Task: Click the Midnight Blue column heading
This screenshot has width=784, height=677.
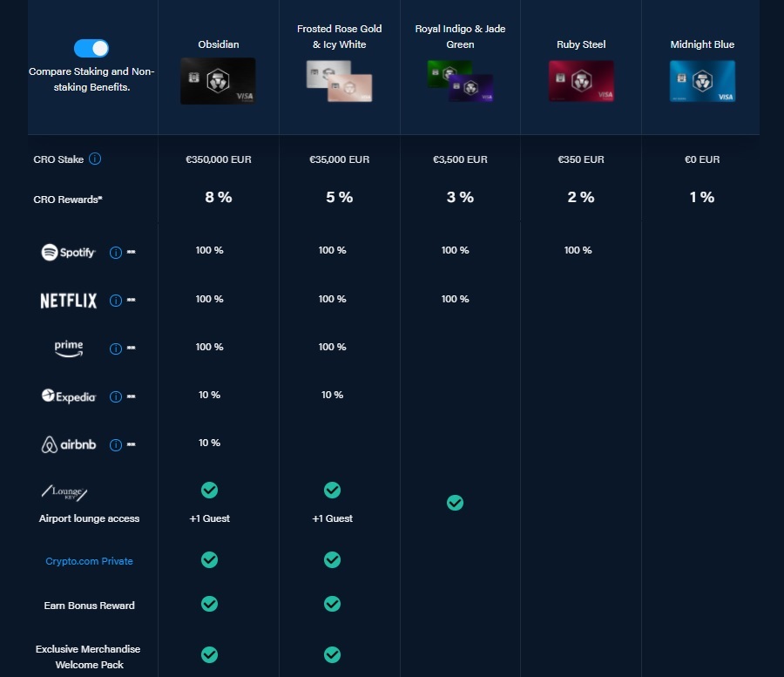Action: (702, 44)
